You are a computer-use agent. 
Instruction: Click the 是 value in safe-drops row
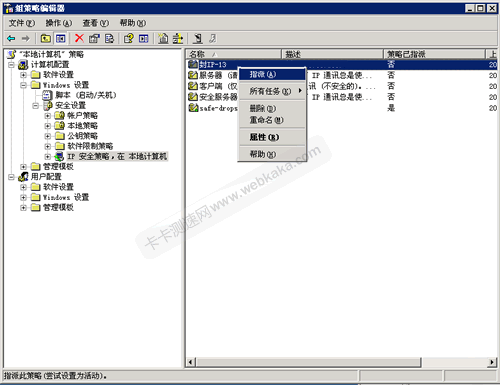(391, 108)
